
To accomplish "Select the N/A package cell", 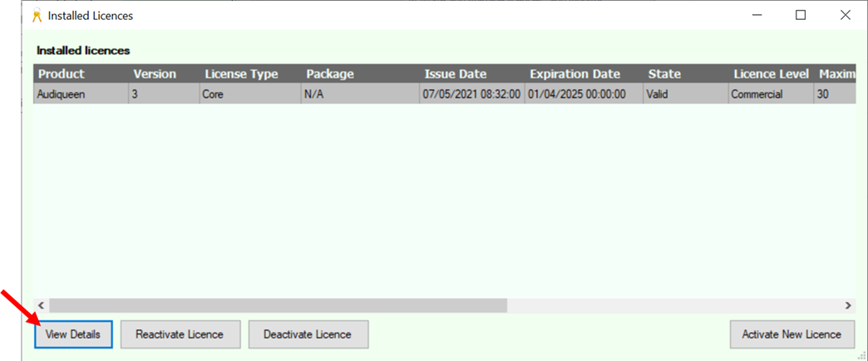I will click(x=360, y=94).
